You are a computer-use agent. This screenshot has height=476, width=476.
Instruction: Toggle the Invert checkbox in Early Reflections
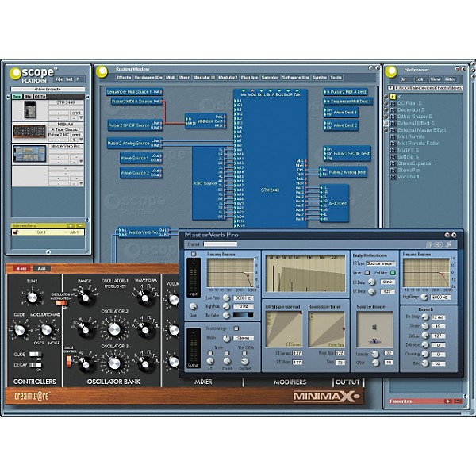point(367,273)
